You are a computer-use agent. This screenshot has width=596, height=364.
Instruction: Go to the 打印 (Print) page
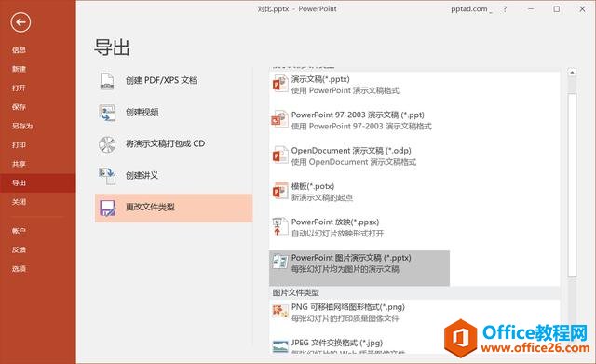(19, 145)
